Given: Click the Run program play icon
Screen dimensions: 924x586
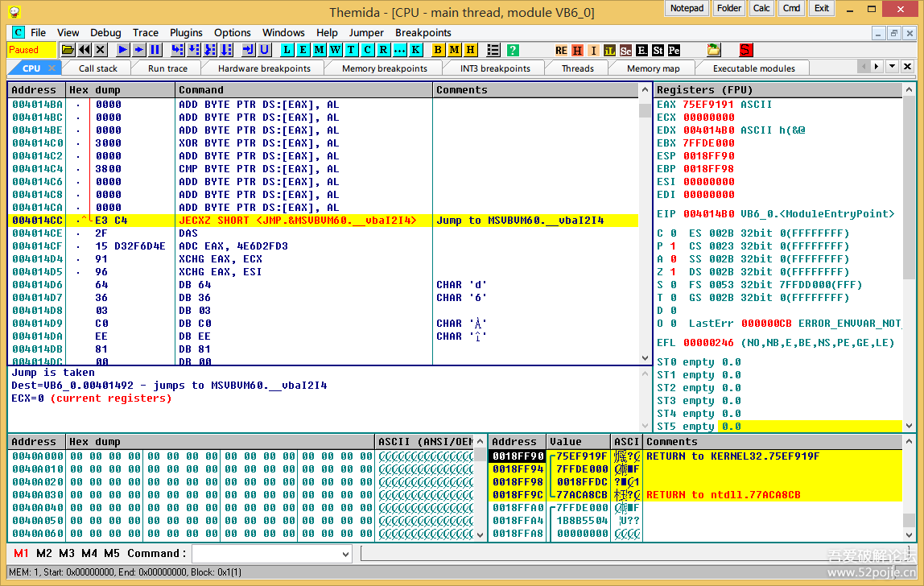Looking at the screenshot, I should [x=122, y=50].
